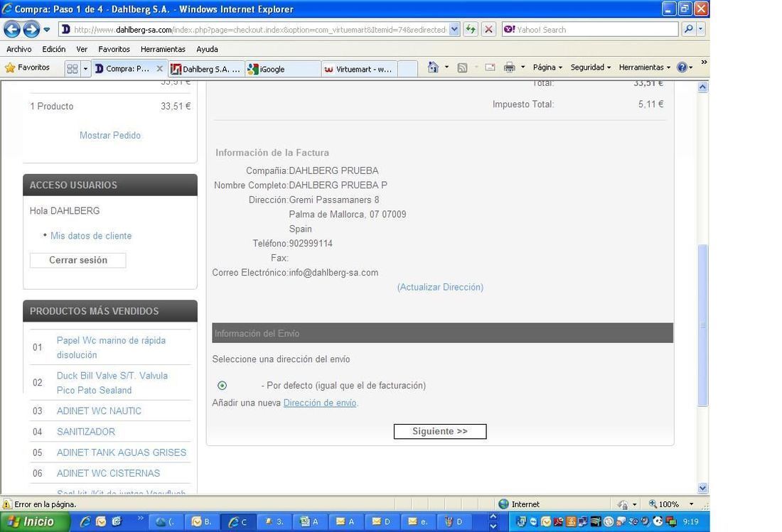This screenshot has width=782, height=532.
Task: Click the magnifier search button
Action: tap(688, 29)
